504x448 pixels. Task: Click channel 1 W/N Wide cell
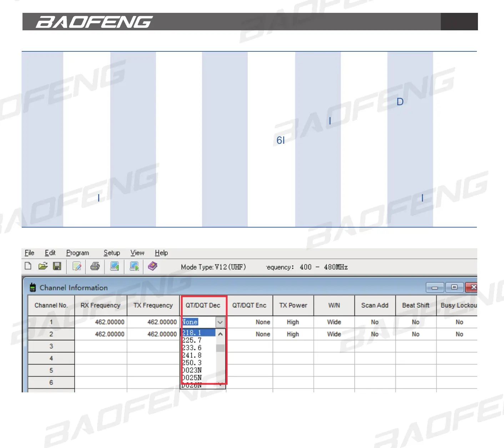click(334, 322)
